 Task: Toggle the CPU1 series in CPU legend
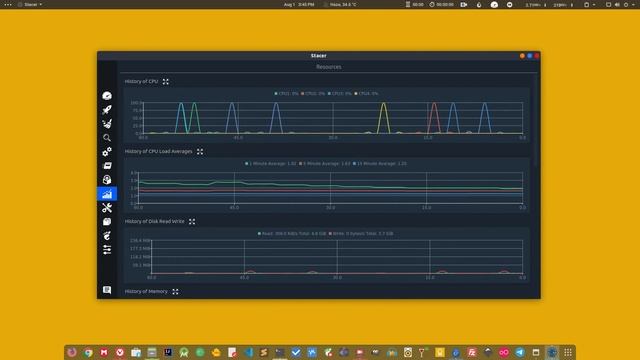(x=287, y=93)
